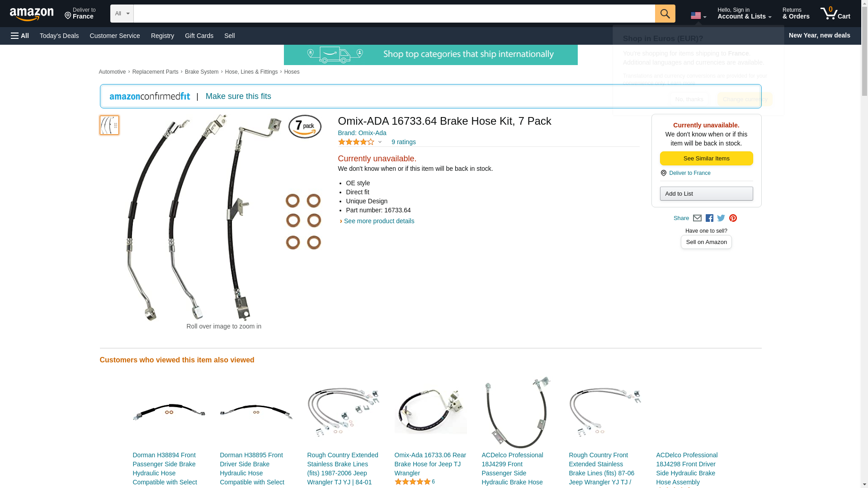This screenshot has height=488, width=868.
Task: Open Today's Deals in nav bar
Action: pos(59,36)
